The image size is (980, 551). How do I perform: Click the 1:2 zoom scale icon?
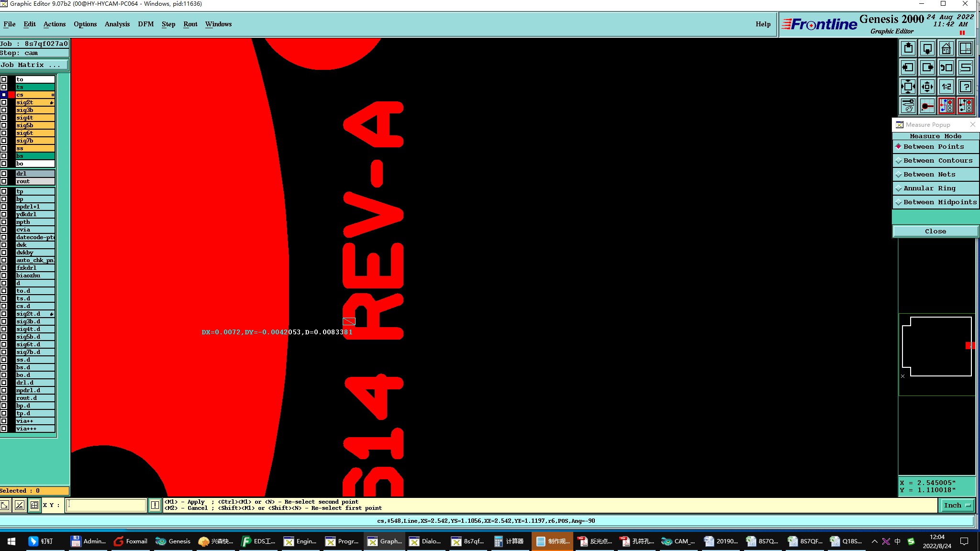coord(947,87)
